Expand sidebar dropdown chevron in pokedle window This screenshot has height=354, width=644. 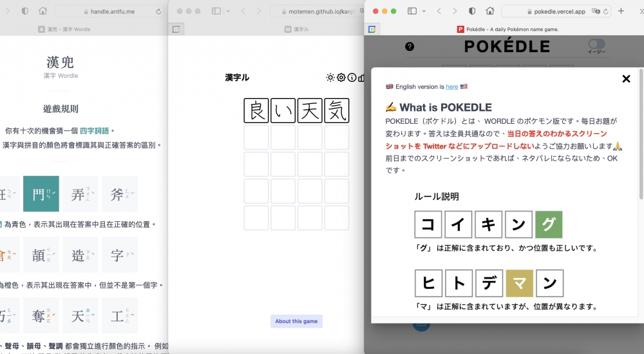click(x=424, y=11)
